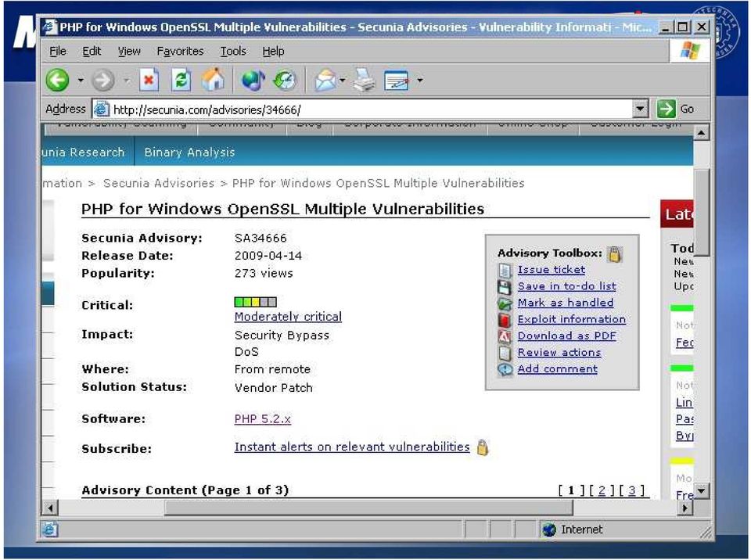Open the Search globe icon
751x560 pixels.
253,80
